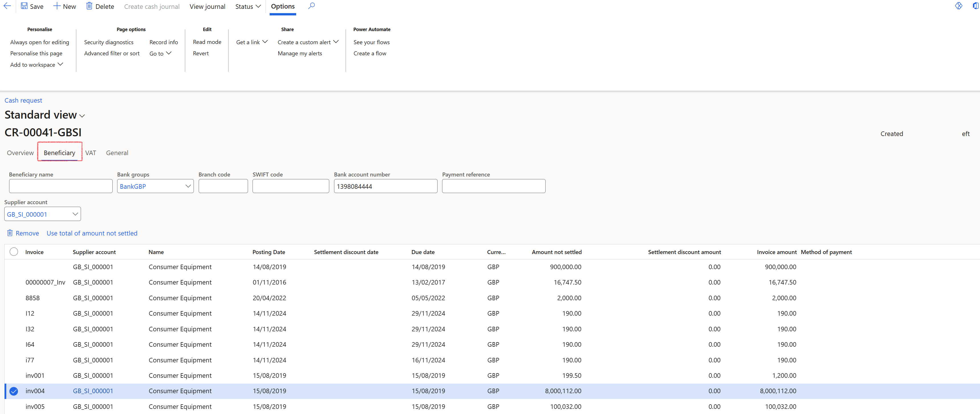This screenshot has width=980, height=414.
Task: Select the I64 invoice cell
Action: coord(30,344)
